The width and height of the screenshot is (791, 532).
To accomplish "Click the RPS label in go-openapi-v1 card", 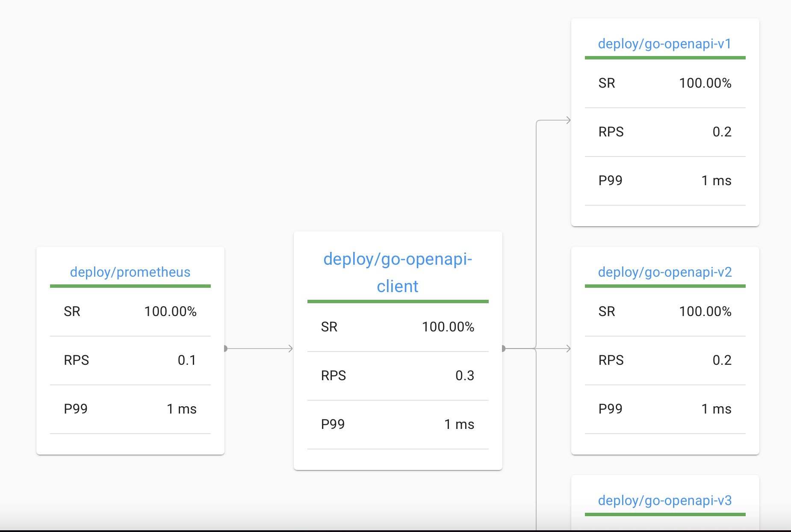I will 611,132.
